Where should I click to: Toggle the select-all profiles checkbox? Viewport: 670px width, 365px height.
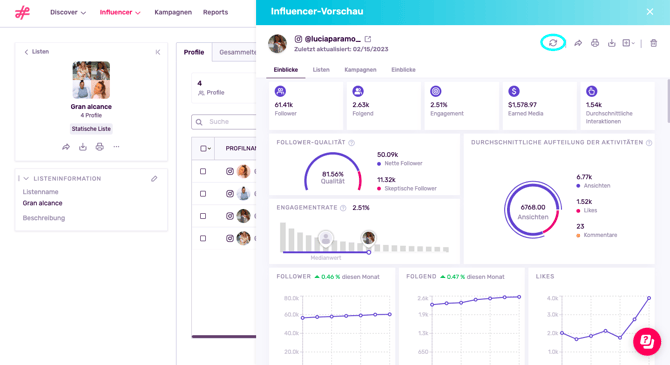click(203, 148)
